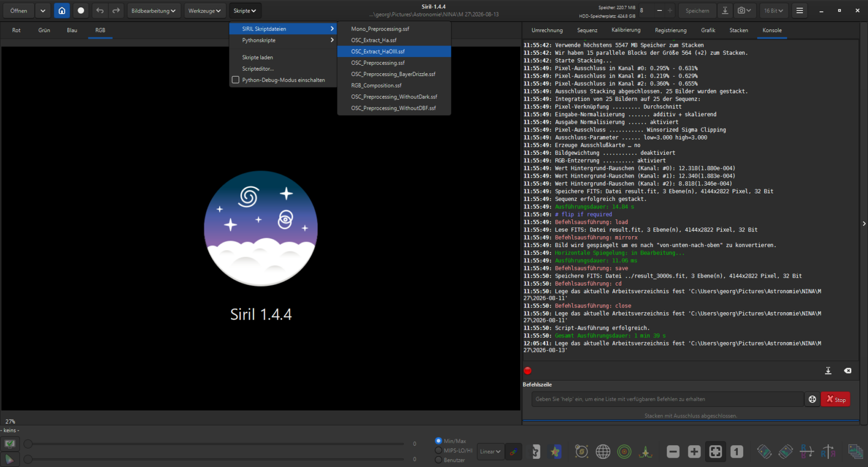Open the Kalibrierung tab

click(x=626, y=30)
